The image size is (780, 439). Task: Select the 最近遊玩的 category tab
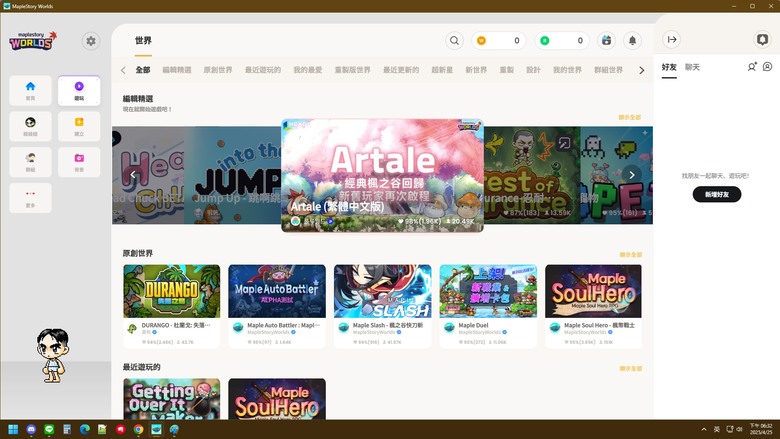coord(263,70)
